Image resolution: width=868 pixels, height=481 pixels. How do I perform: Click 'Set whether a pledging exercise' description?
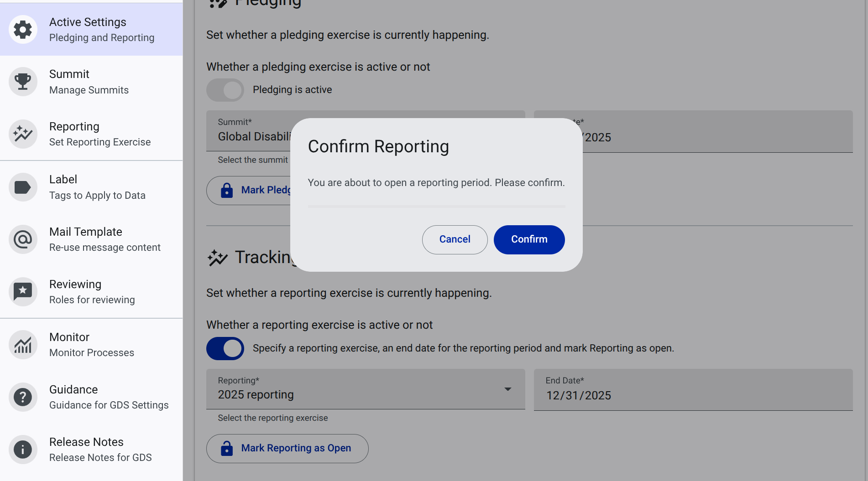pyautogui.click(x=348, y=35)
